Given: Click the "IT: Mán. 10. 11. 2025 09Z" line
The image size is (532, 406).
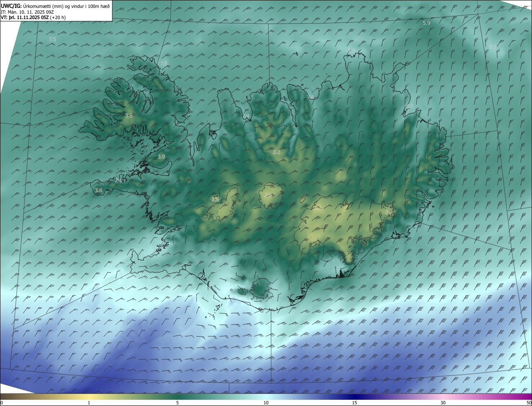Looking at the screenshot, I should pos(28,12).
